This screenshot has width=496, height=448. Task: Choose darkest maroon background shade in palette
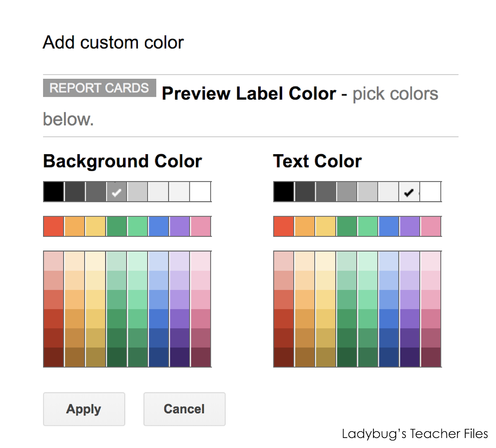(x=201, y=357)
